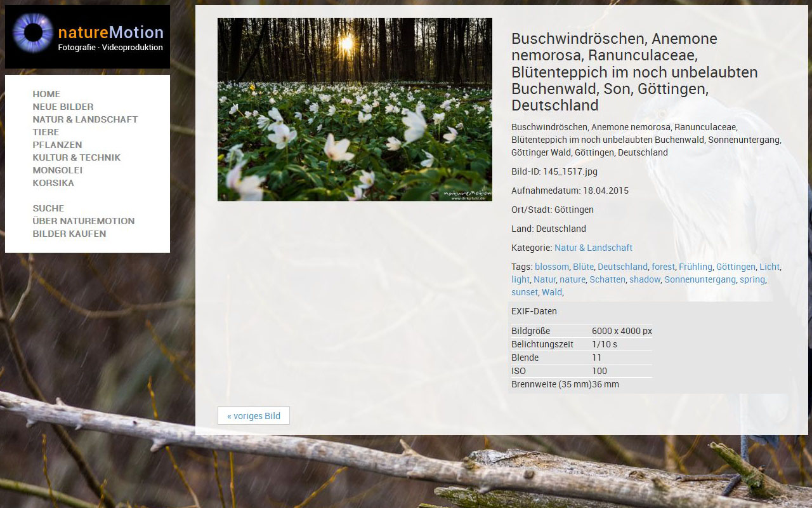The height and width of the screenshot is (508, 812).
Task: Click the Frühling tag
Action: pos(695,267)
